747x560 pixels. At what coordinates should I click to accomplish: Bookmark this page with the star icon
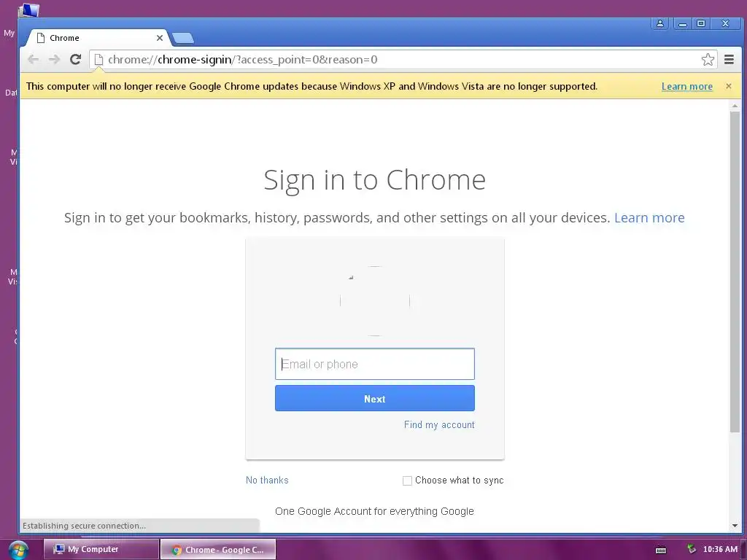[x=708, y=60]
